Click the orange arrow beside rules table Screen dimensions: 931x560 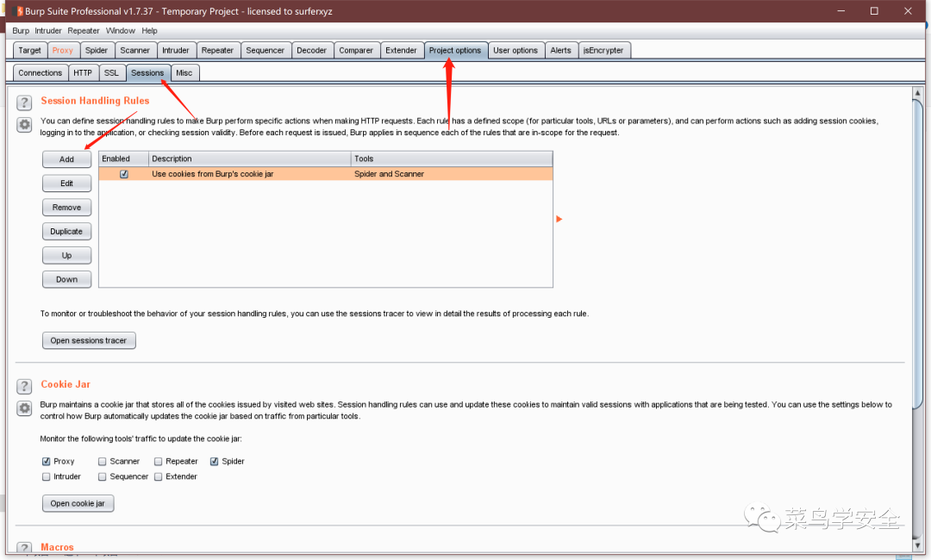pyautogui.click(x=559, y=219)
